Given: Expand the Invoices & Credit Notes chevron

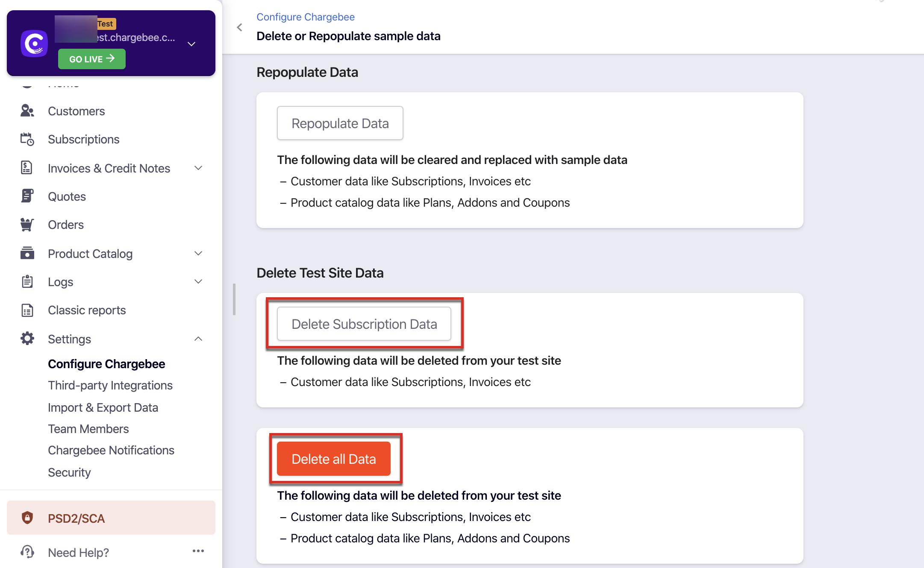Looking at the screenshot, I should click(198, 168).
